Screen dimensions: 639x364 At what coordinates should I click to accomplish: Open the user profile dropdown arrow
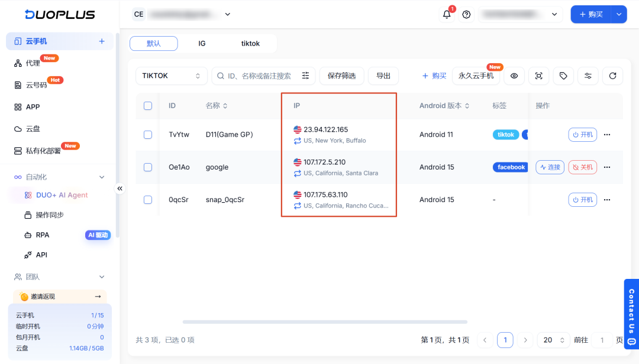point(554,14)
